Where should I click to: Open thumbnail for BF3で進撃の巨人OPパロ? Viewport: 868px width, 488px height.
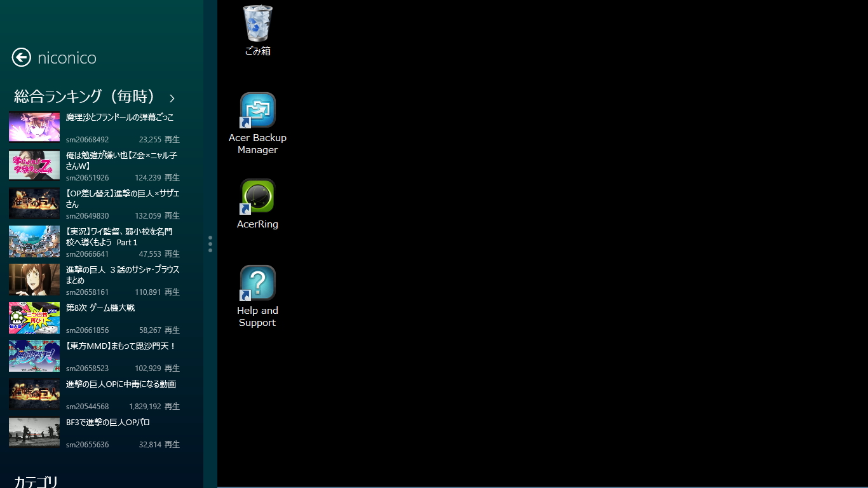point(34,432)
